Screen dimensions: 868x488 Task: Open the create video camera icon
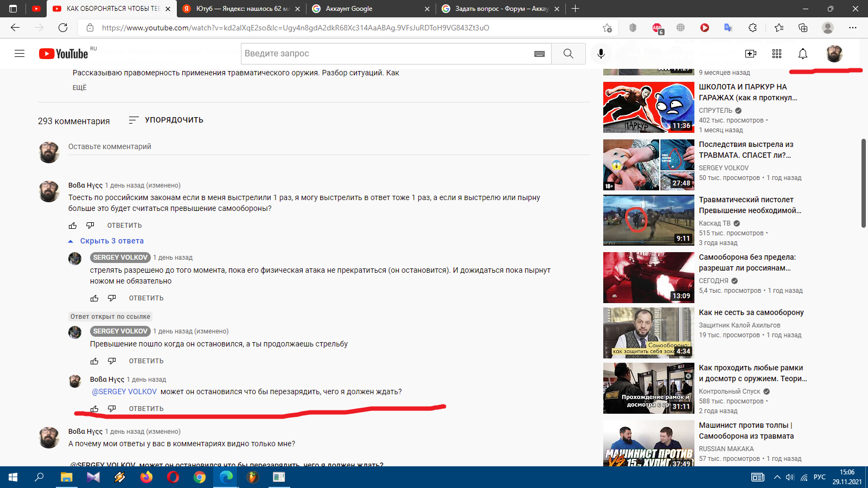coord(751,54)
